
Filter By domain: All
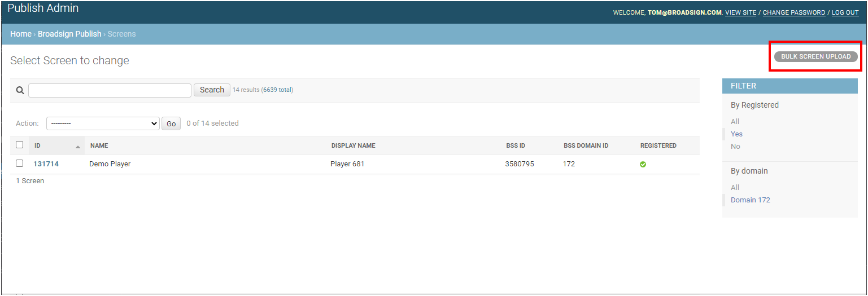point(735,188)
